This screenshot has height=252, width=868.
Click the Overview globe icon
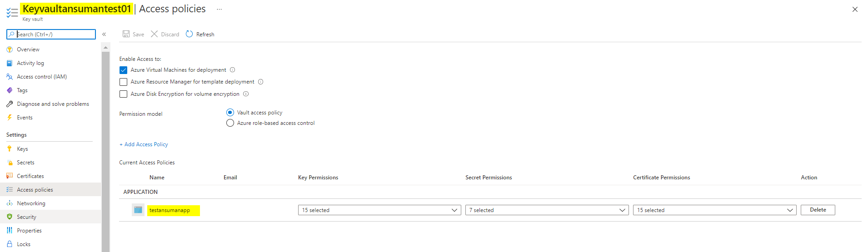click(x=10, y=49)
